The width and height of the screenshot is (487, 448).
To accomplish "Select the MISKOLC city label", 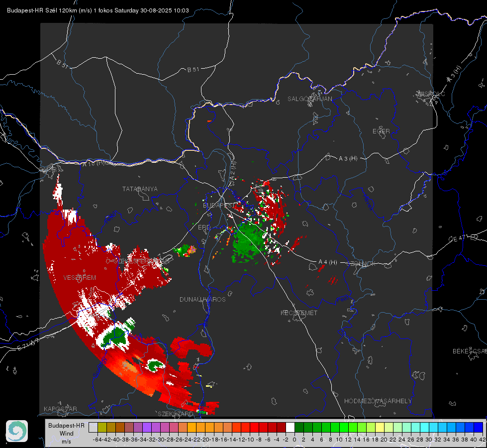I will pyautogui.click(x=431, y=94).
